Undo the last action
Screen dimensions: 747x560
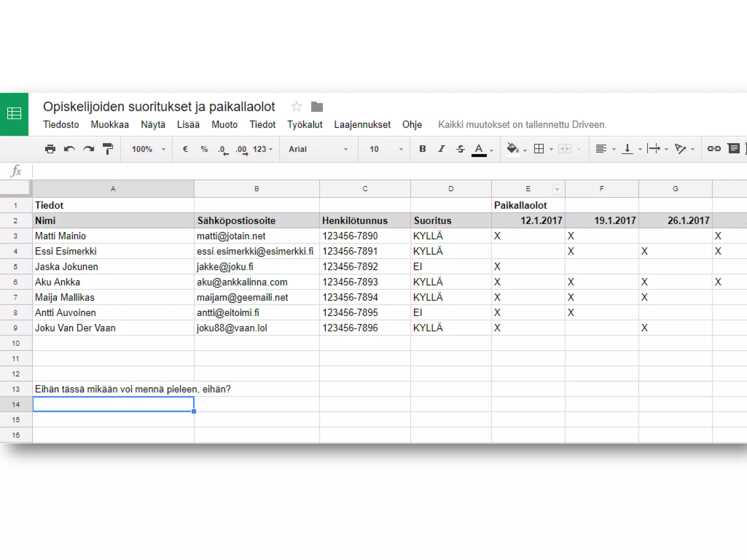pyautogui.click(x=69, y=149)
